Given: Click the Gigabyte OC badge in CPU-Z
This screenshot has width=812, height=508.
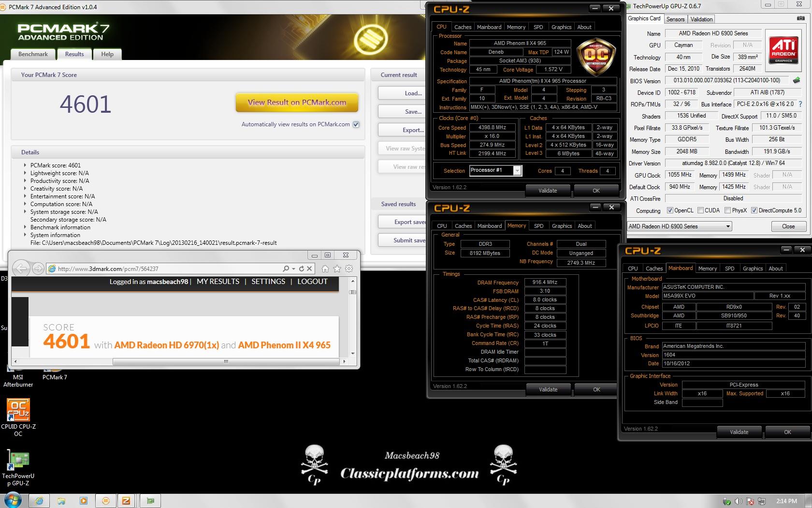Looking at the screenshot, I should [x=596, y=57].
